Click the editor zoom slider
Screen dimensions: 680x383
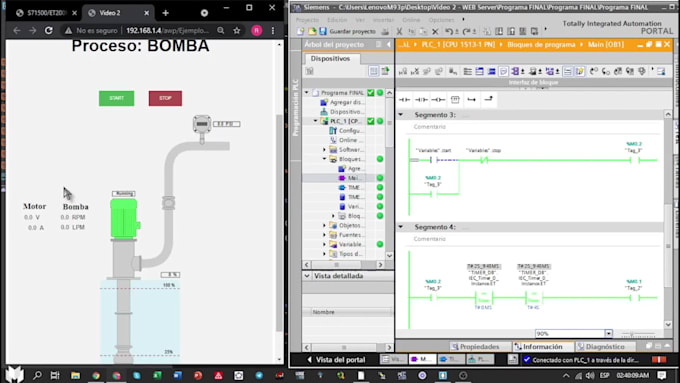[x=637, y=334]
